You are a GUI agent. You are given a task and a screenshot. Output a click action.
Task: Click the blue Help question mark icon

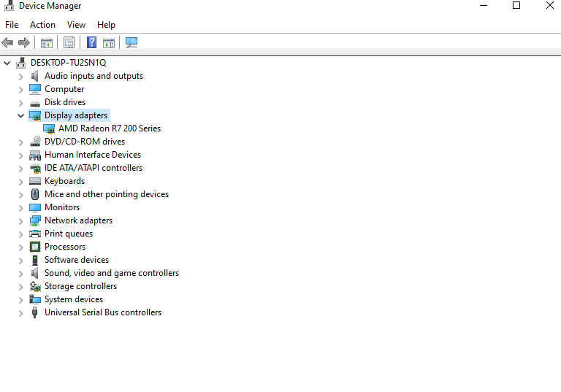click(92, 42)
